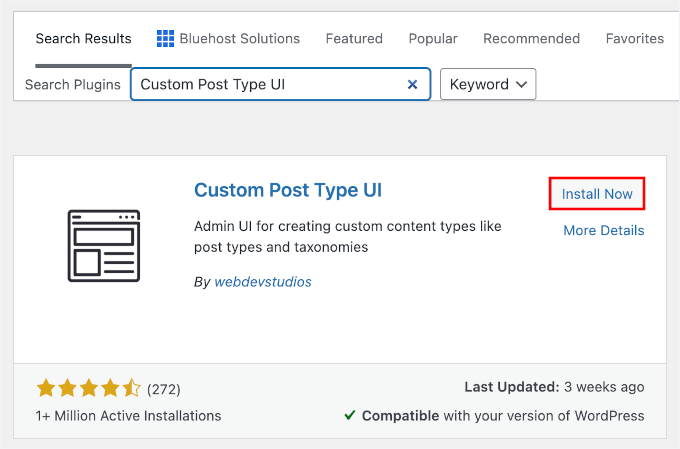Visit the webdevstudios author link

click(x=263, y=282)
